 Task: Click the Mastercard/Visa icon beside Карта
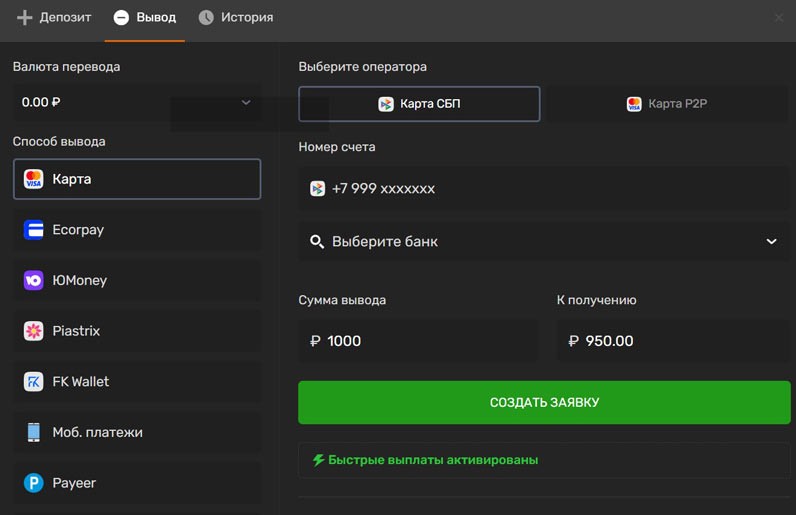(x=34, y=179)
